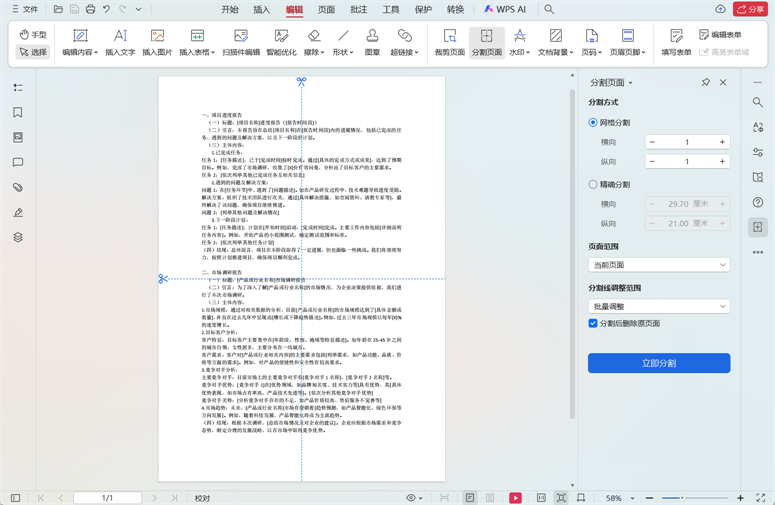Pin the 分割页面 side panel
The image size is (775, 505).
[705, 82]
